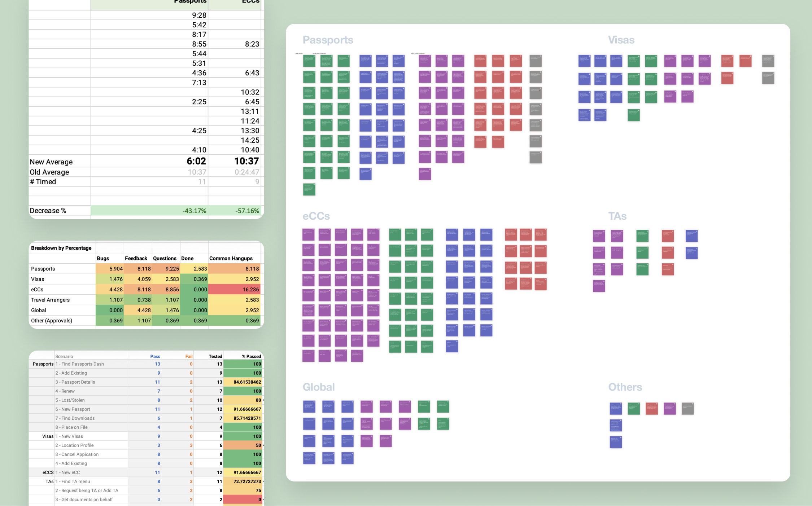The image size is (812, 506).
Task: Click the Fail column header
Action: point(189,356)
